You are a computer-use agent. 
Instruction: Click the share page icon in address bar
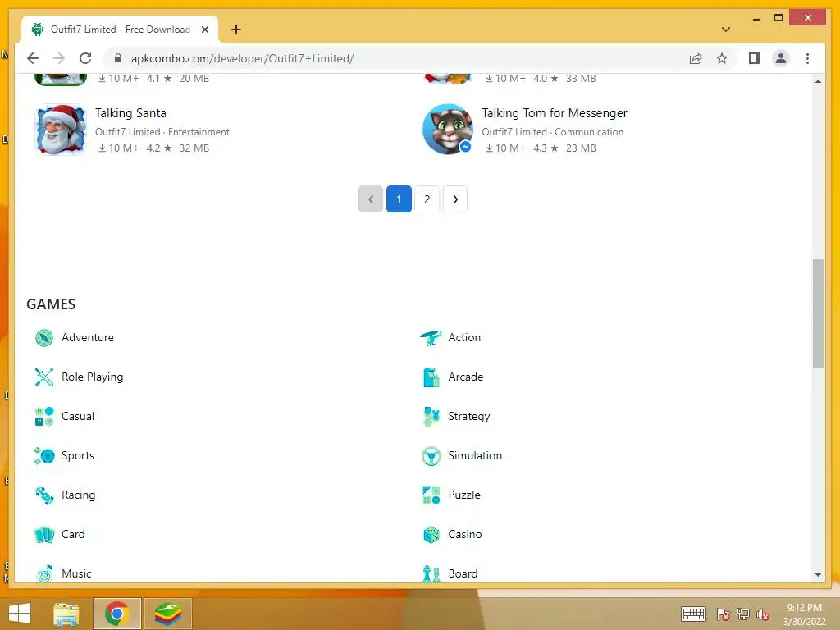point(696,58)
